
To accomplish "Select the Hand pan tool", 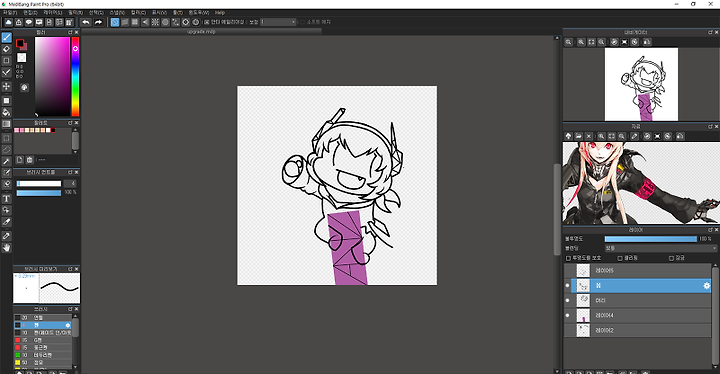I will pyautogui.click(x=6, y=248).
